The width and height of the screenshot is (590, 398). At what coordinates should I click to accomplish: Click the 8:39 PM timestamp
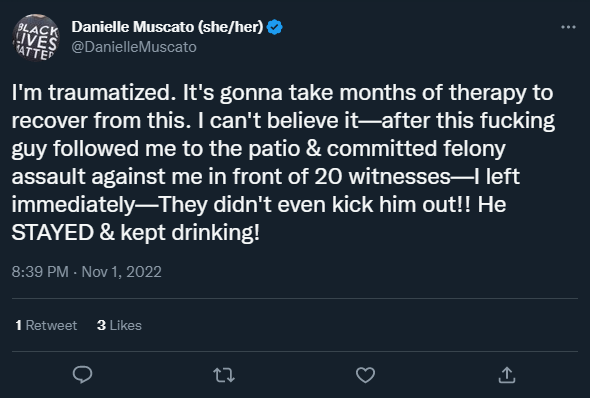(x=40, y=272)
